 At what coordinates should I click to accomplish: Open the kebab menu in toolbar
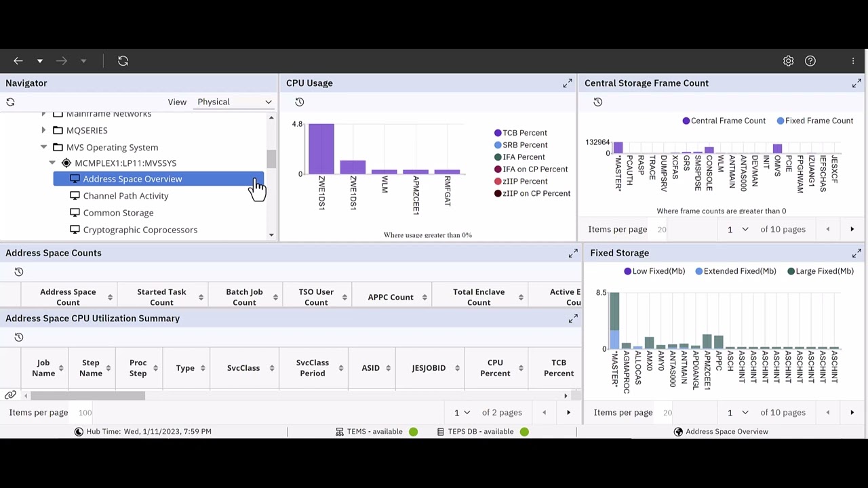[x=853, y=61]
